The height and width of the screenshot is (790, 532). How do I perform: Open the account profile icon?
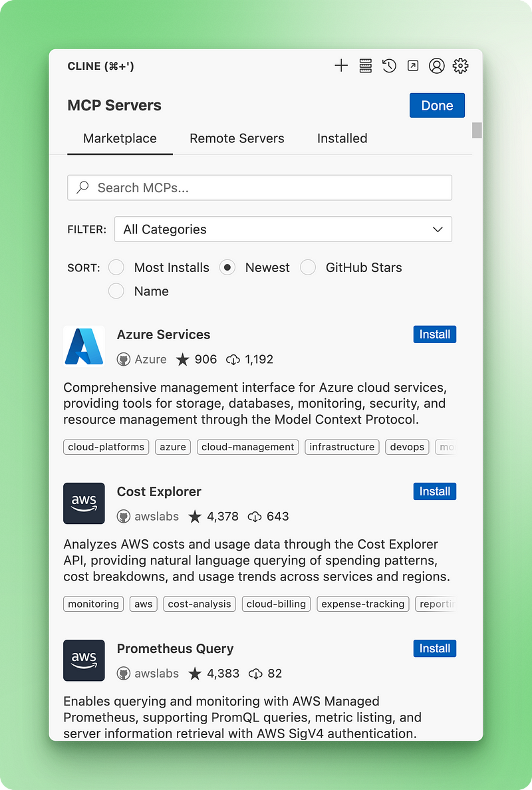pyautogui.click(x=437, y=65)
